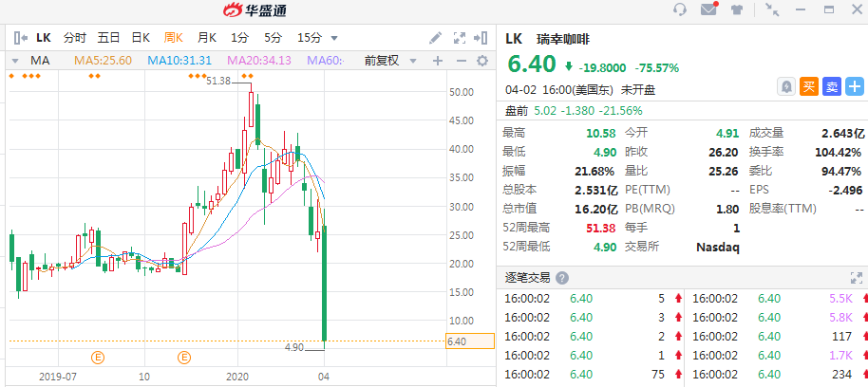Set price alert with bell icon
Viewport: 868px width, 387px height.
(x=786, y=87)
